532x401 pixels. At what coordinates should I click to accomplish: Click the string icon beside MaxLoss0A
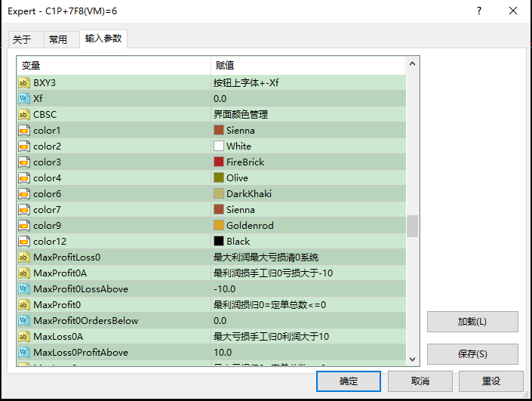[x=23, y=337]
